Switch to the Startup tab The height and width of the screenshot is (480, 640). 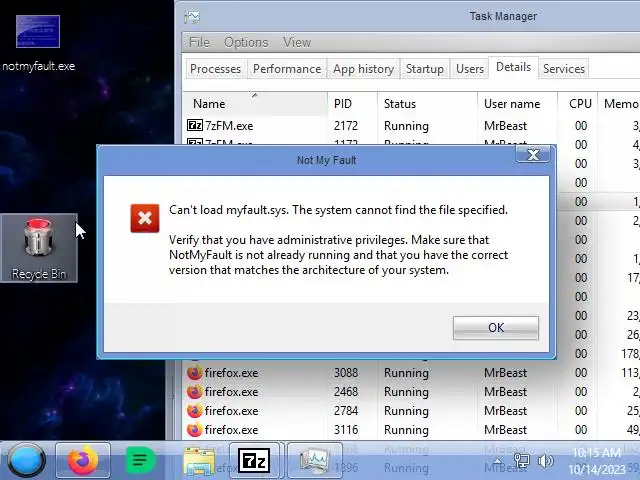(424, 69)
